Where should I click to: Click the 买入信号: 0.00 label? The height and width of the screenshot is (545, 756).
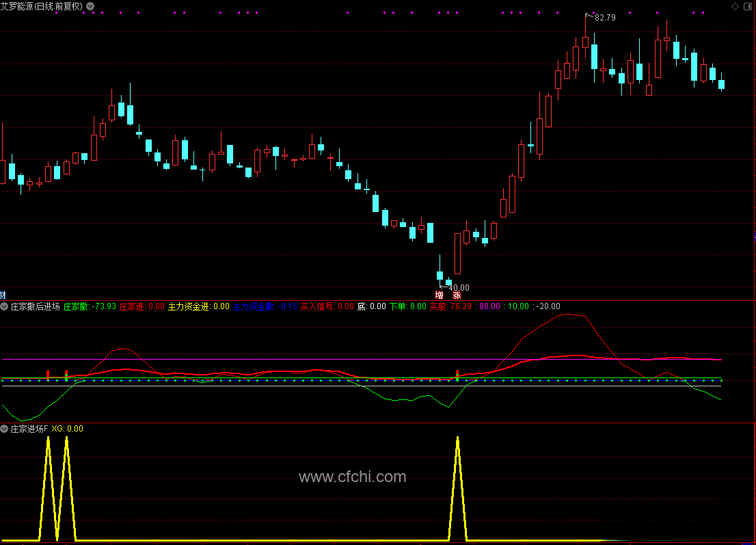[x=327, y=306]
